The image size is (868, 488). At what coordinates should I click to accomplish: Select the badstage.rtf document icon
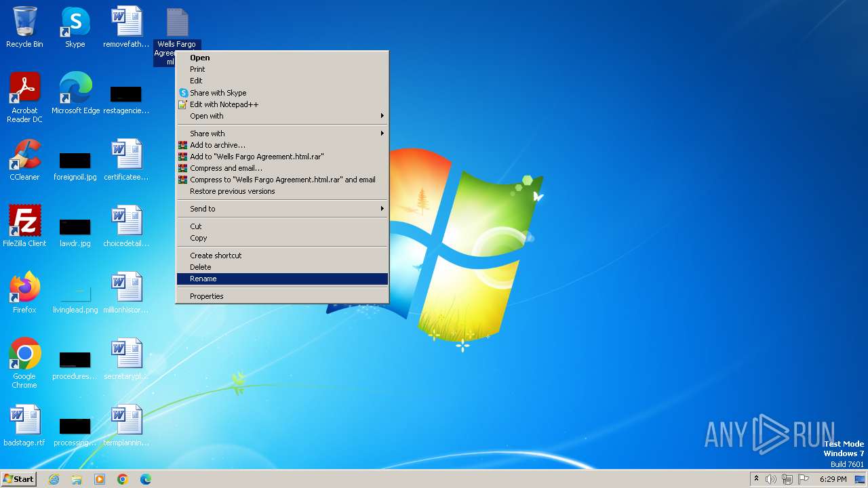coord(24,426)
